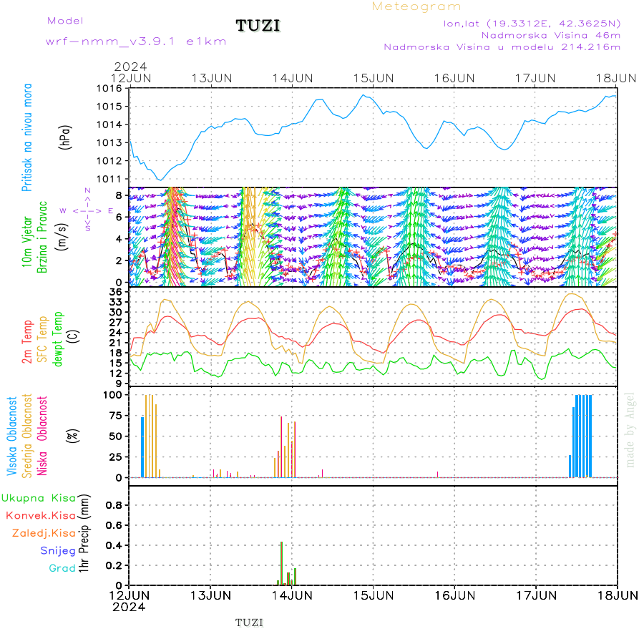The image size is (644, 644).
Task: Click the Meteogram label at top
Action: [x=416, y=6]
